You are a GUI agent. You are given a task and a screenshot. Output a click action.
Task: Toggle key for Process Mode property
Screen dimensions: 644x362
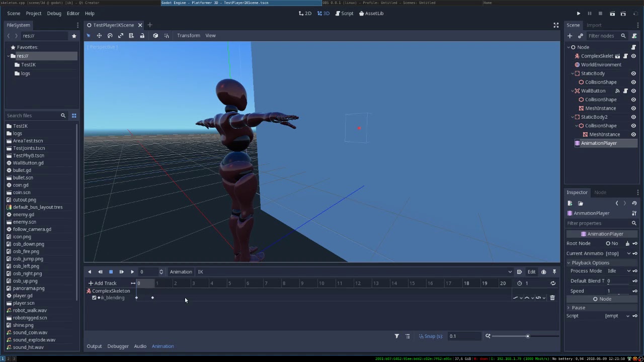pyautogui.click(x=635, y=271)
